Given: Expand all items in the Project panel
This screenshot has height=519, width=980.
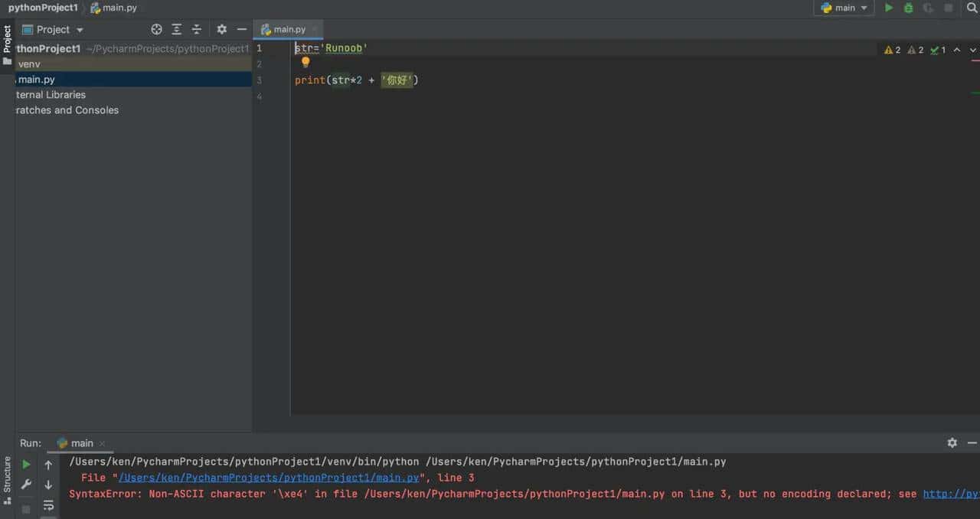Looking at the screenshot, I should (x=177, y=29).
